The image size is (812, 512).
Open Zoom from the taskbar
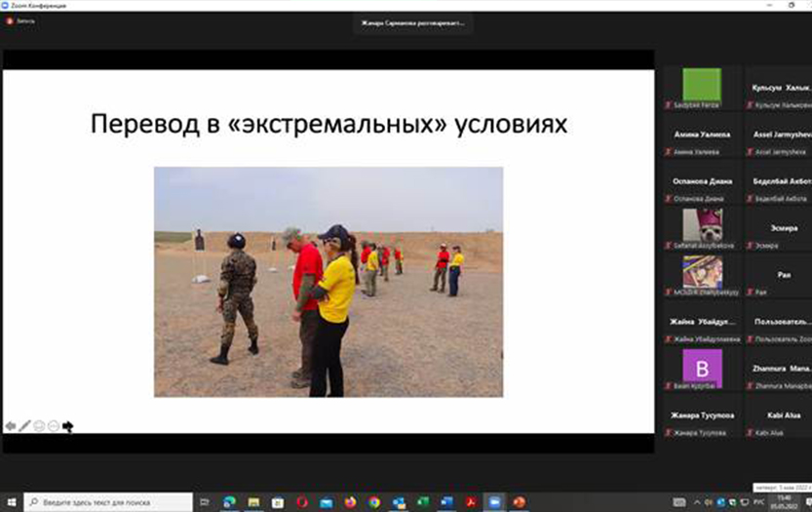[494, 502]
